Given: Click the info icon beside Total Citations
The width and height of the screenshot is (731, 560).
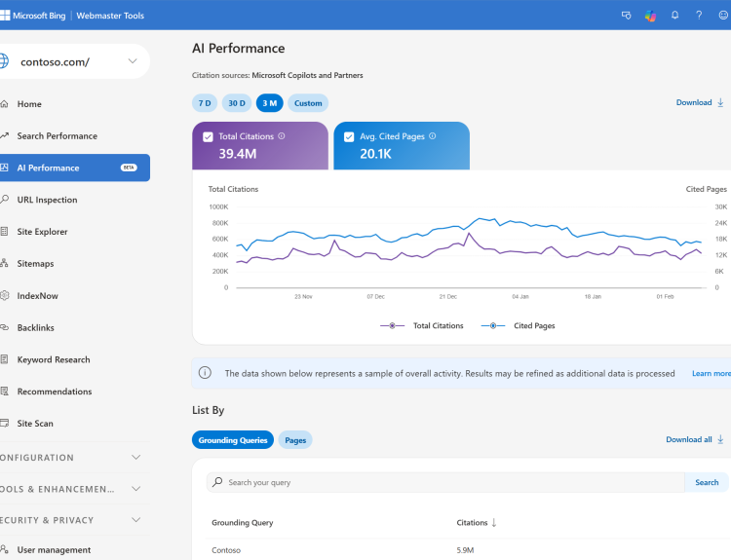Looking at the screenshot, I should pyautogui.click(x=282, y=136).
